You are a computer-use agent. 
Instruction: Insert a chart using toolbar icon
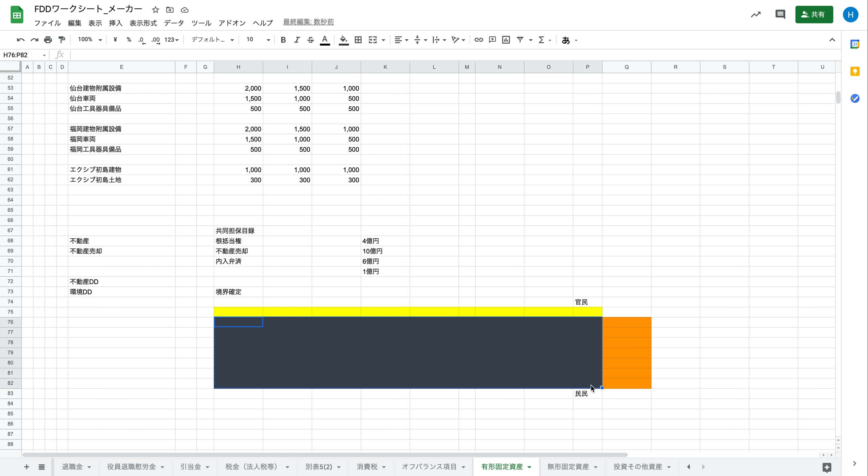(506, 40)
